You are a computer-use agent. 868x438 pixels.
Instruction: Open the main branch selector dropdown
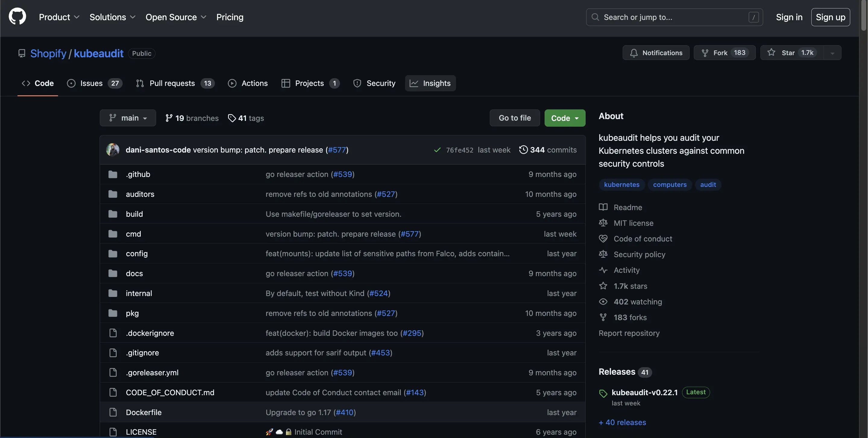128,118
